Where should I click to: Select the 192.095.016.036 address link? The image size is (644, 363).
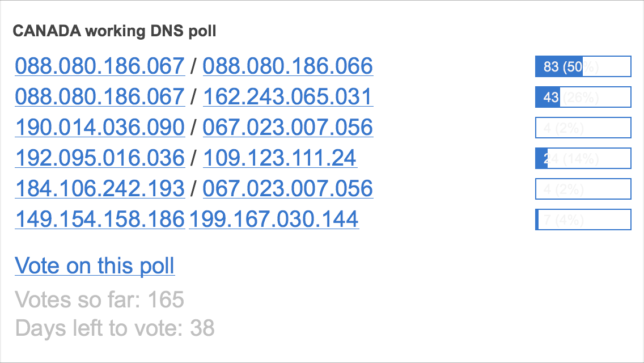point(100,158)
